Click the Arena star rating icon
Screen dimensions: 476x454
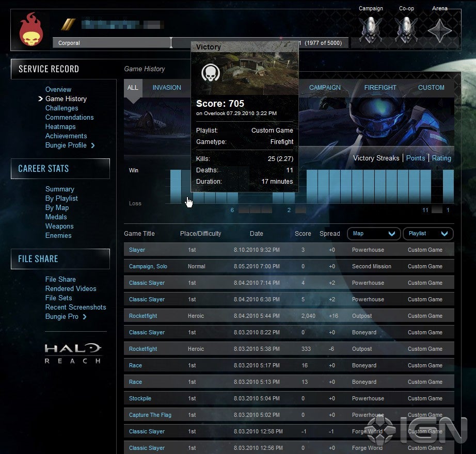click(439, 30)
